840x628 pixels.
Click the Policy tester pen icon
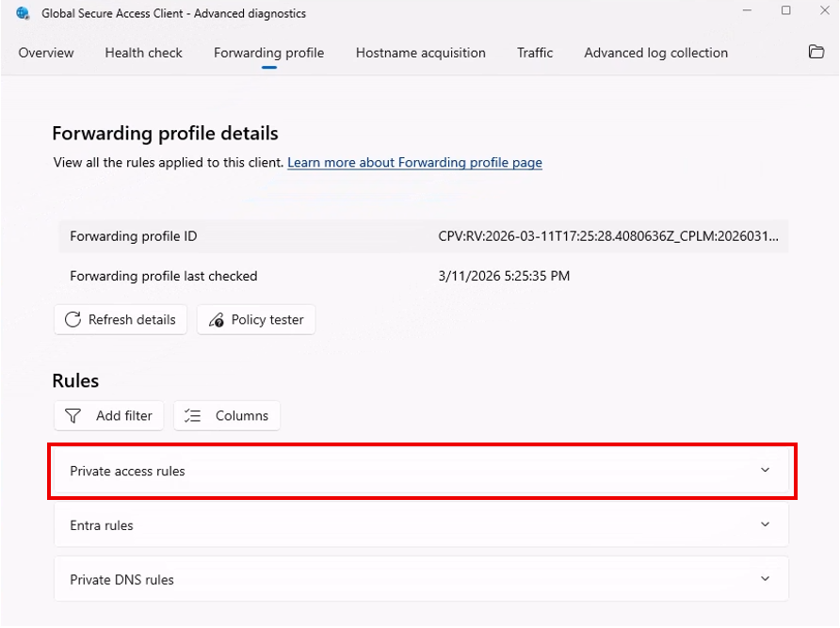217,320
